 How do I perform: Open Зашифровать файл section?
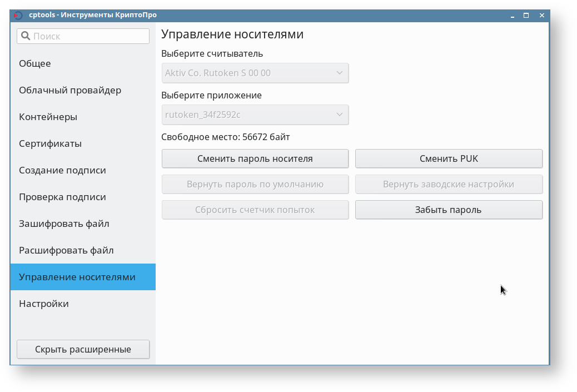point(64,224)
